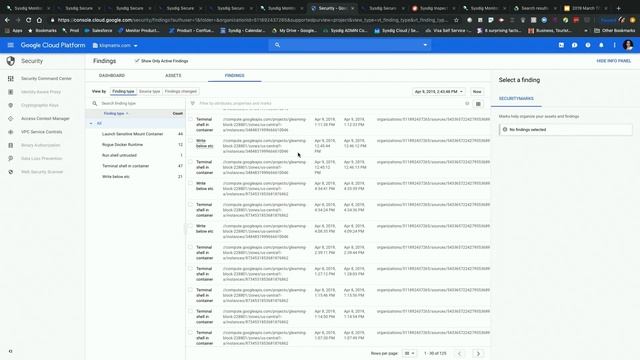Go to next page of findings
Screen dimensions: 640x360
tap(478, 353)
